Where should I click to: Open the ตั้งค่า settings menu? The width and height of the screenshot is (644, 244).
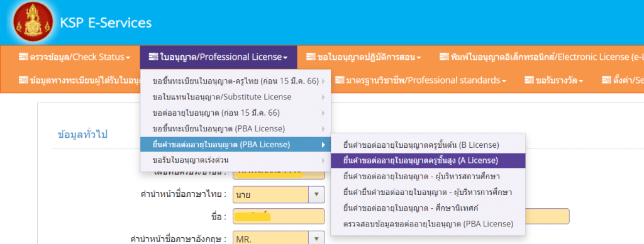point(623,80)
